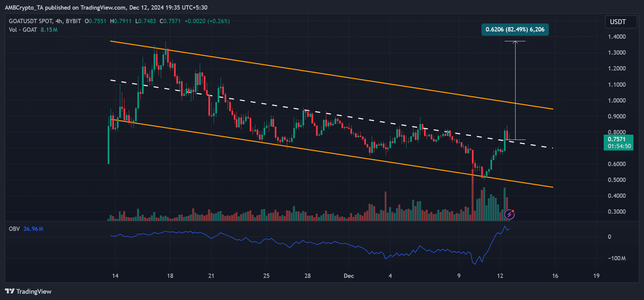Click the -100 M OBV axis label

pos(617,258)
